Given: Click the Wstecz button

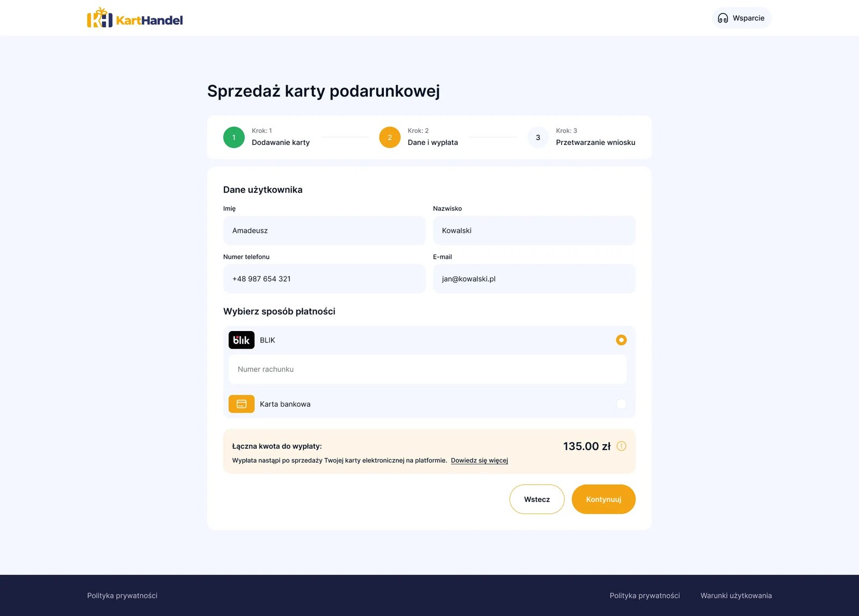Looking at the screenshot, I should [x=537, y=500].
